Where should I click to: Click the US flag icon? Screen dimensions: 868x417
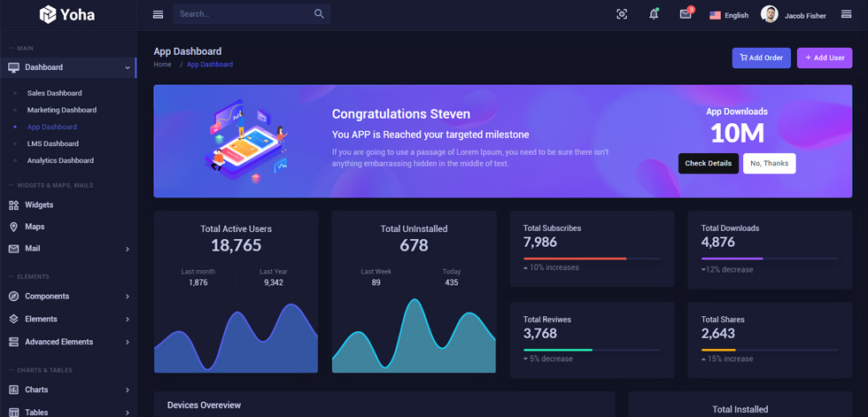pos(716,15)
